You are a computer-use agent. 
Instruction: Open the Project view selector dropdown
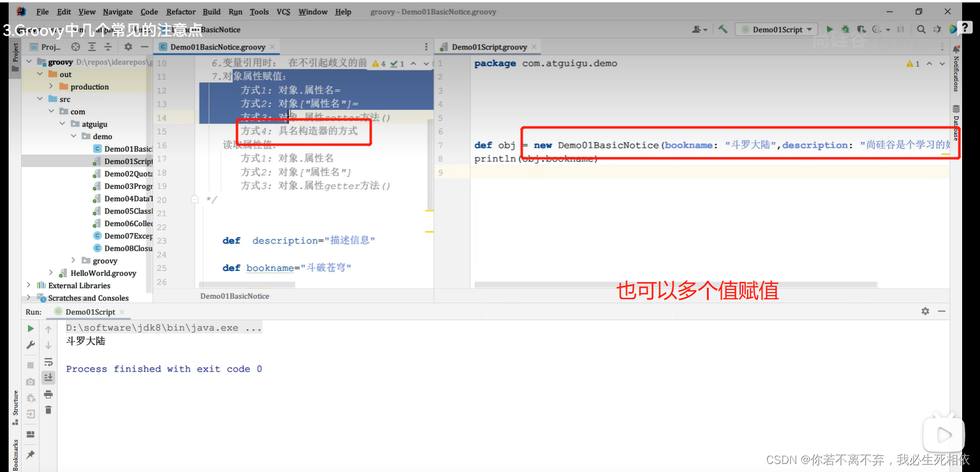coord(46,47)
